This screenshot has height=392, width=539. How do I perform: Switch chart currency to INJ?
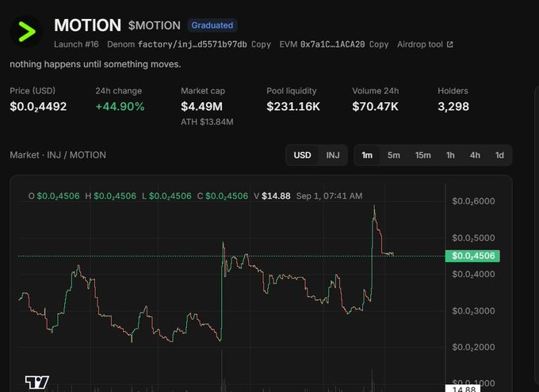[333, 155]
